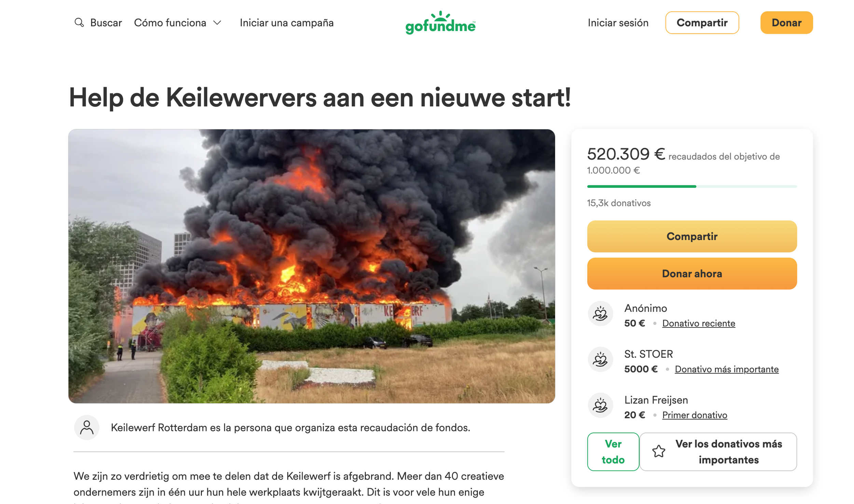Image resolution: width=854 pixels, height=504 pixels.
Task: Select Iniciar una campaña in navigation
Action: pos(287,23)
